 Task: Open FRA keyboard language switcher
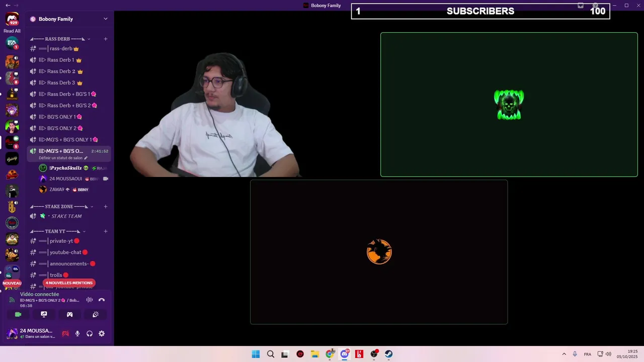588,354
